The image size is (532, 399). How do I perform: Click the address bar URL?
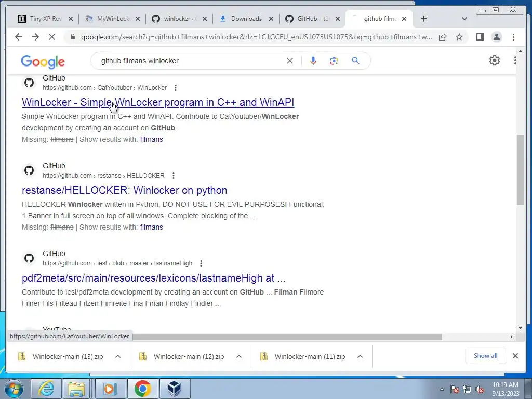tap(256, 37)
